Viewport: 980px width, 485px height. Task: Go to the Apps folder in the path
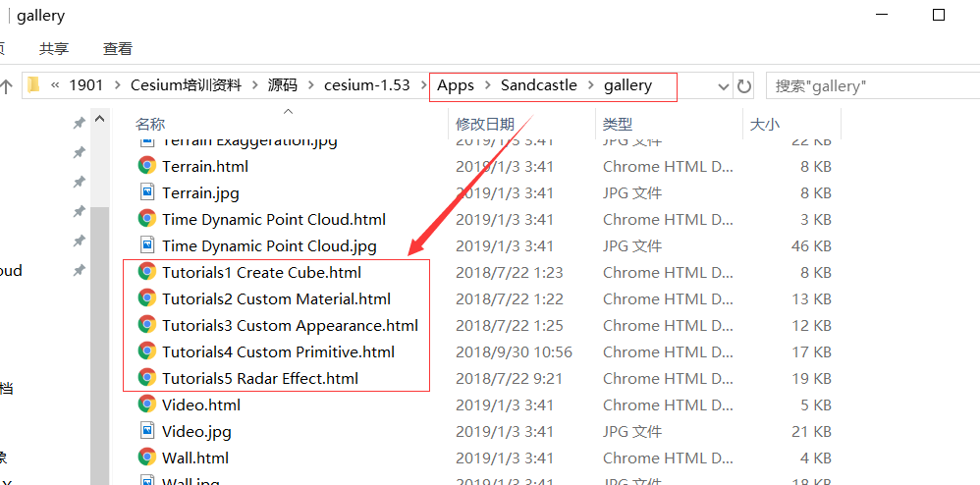456,85
